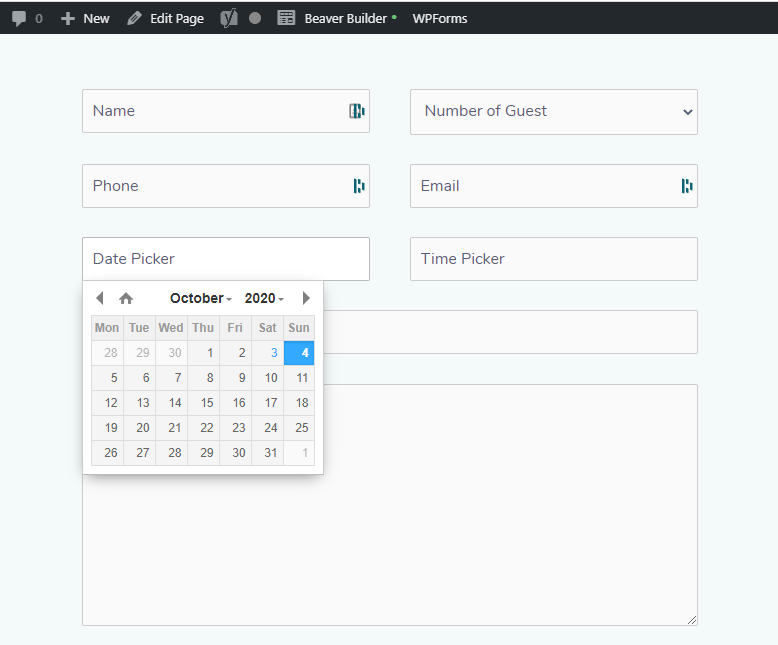The width and height of the screenshot is (778, 645).
Task: Open the Beaver Builder menu
Action: (x=345, y=18)
